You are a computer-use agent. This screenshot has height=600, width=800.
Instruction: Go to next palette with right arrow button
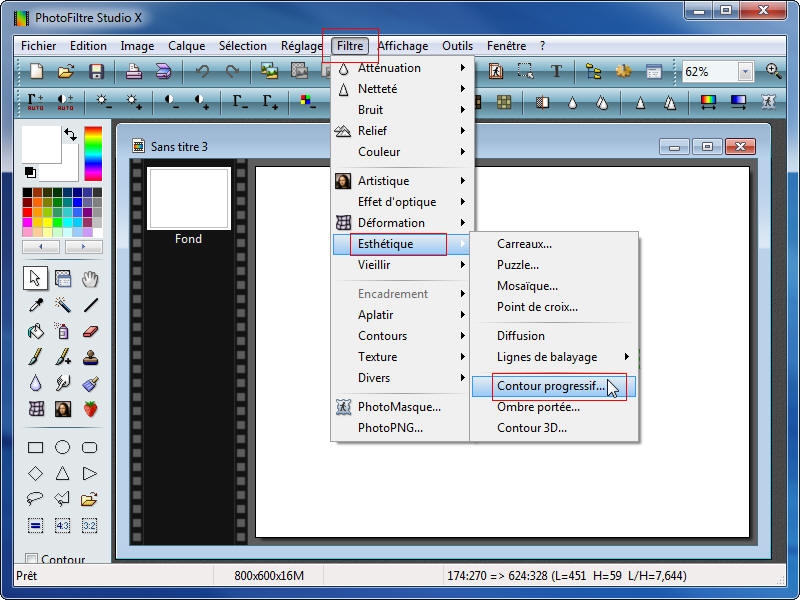[84, 247]
